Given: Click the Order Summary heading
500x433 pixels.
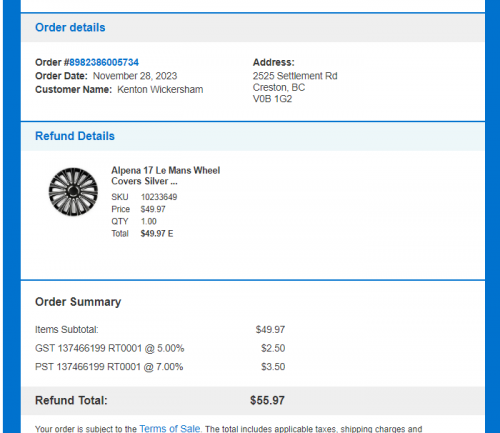Looking at the screenshot, I should point(78,302).
